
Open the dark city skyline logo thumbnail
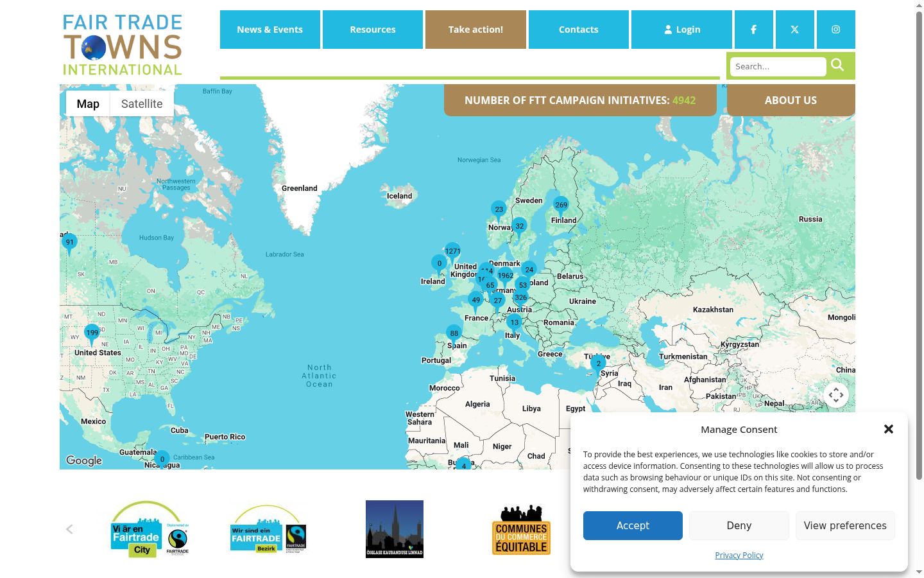(x=395, y=529)
